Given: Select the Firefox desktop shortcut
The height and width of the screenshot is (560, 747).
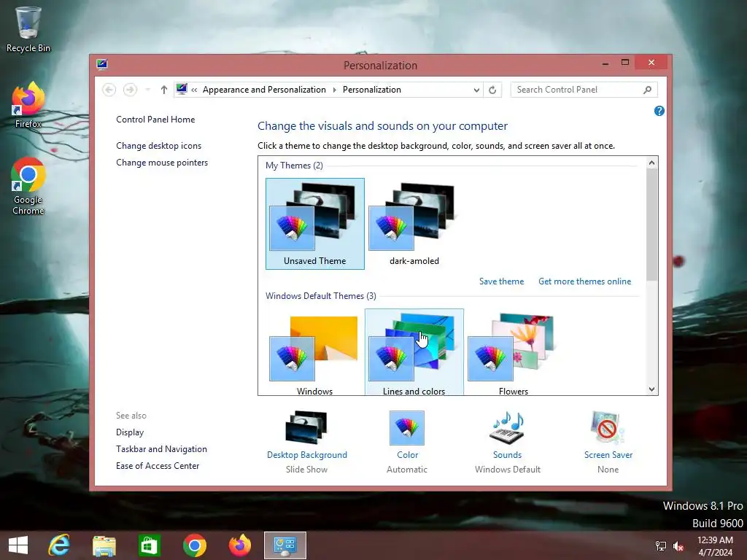Looking at the screenshot, I should pos(28,105).
